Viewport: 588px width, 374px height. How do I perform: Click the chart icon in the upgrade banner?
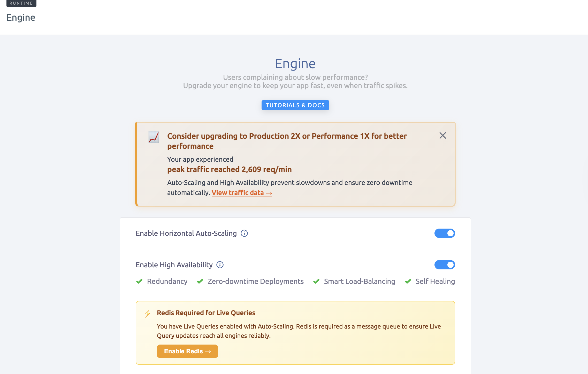pos(154,137)
